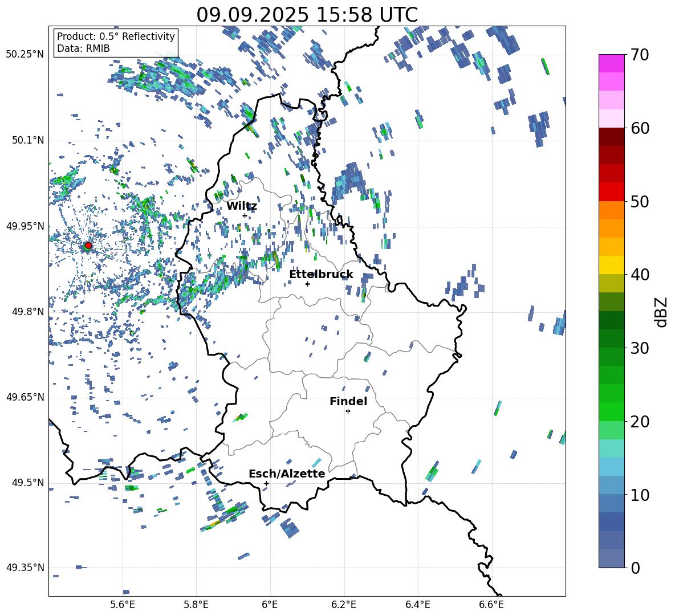Click the 40 colorbar tick label
The width and height of the screenshot is (675, 616).
tap(639, 275)
